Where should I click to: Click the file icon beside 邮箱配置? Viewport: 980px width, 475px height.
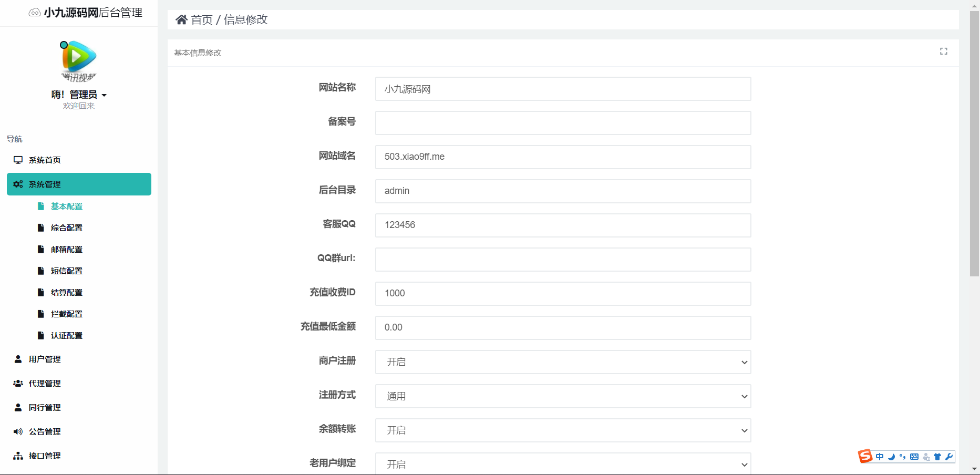click(41, 249)
